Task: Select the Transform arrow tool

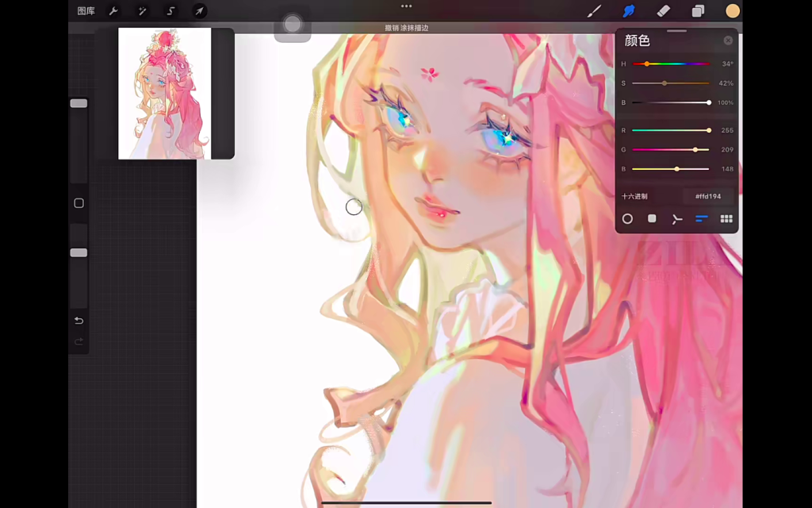Action: click(200, 11)
